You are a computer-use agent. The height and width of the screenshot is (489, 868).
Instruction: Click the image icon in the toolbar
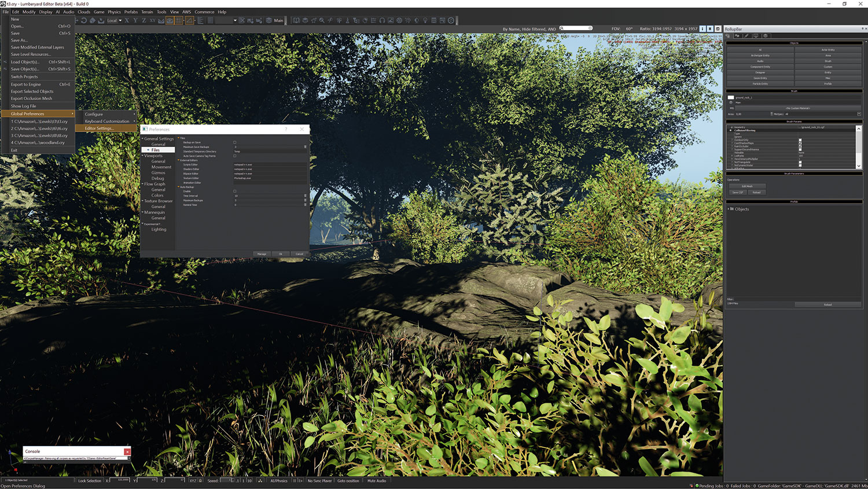click(x=390, y=20)
